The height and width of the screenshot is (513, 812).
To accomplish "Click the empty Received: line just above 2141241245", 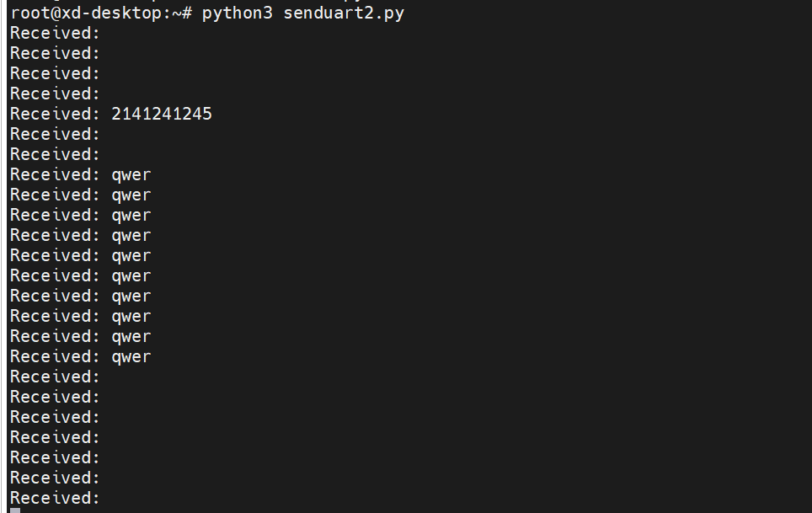I will pos(55,94).
